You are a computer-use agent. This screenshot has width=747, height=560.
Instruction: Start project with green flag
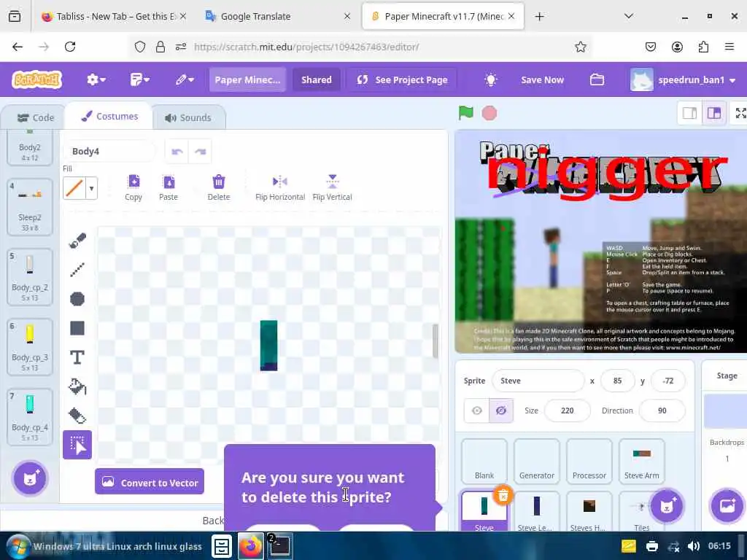[x=466, y=113]
